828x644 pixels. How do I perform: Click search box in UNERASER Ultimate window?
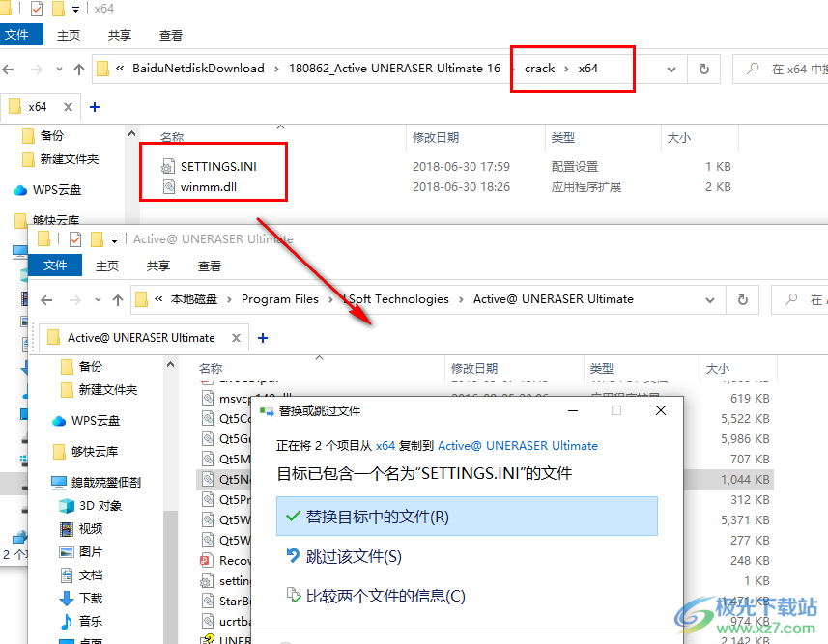coord(799,300)
